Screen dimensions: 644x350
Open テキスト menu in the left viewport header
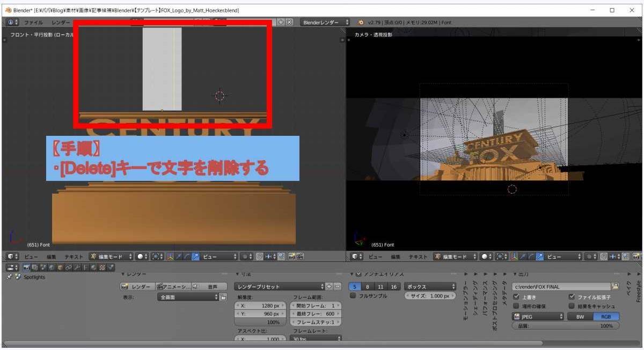coord(74,257)
